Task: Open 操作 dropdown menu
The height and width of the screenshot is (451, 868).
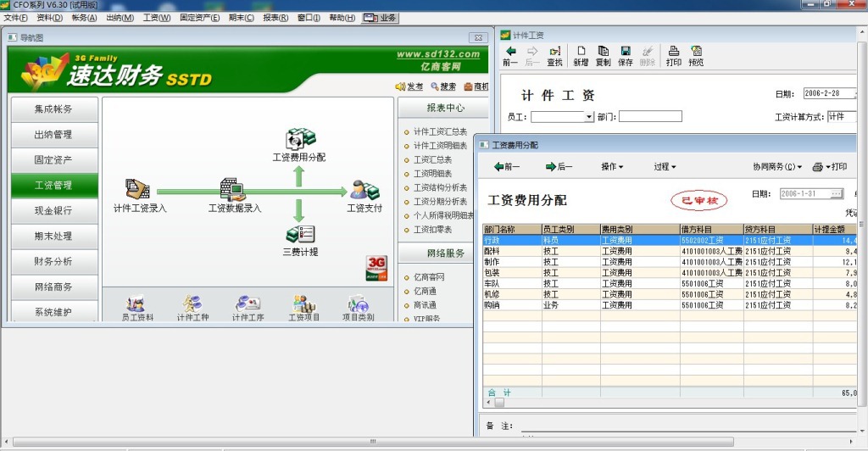Action: 612,166
